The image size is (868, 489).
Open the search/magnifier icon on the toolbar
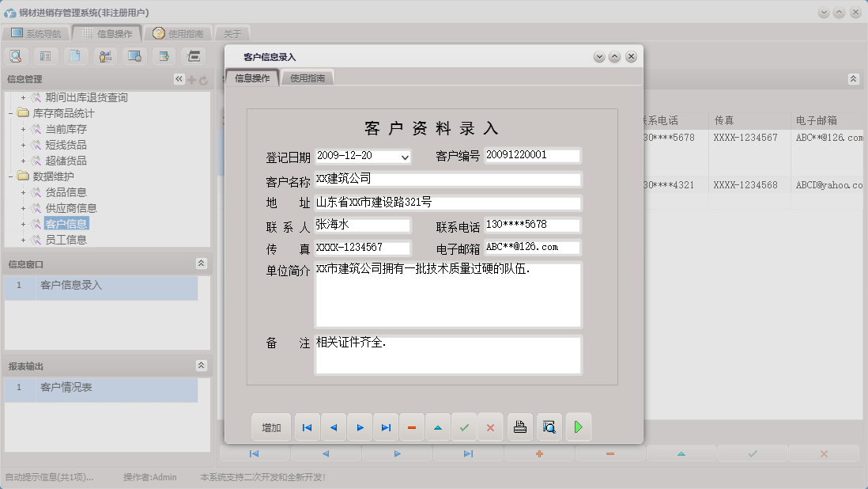[16, 55]
